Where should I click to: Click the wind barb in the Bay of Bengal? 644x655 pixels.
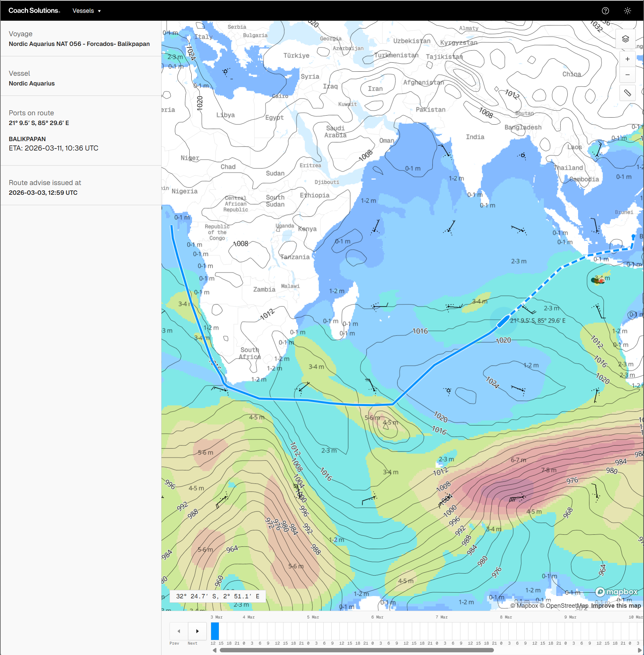pyautogui.click(x=523, y=156)
